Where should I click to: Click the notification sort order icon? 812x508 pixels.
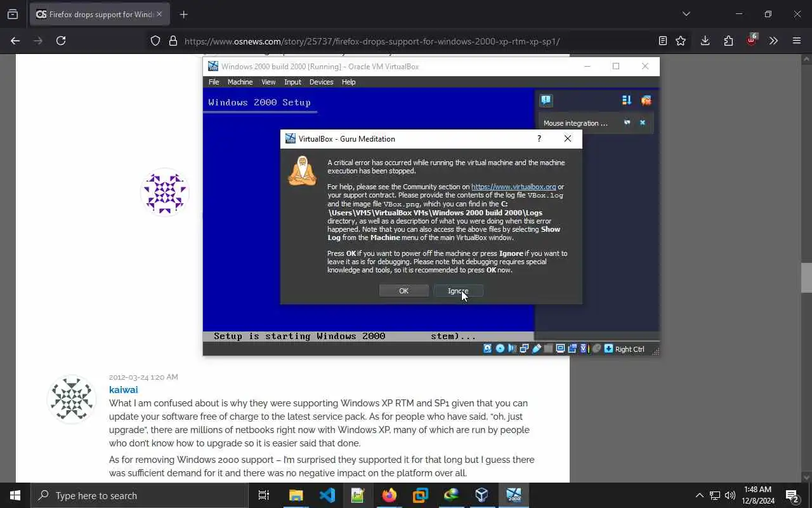click(x=627, y=100)
